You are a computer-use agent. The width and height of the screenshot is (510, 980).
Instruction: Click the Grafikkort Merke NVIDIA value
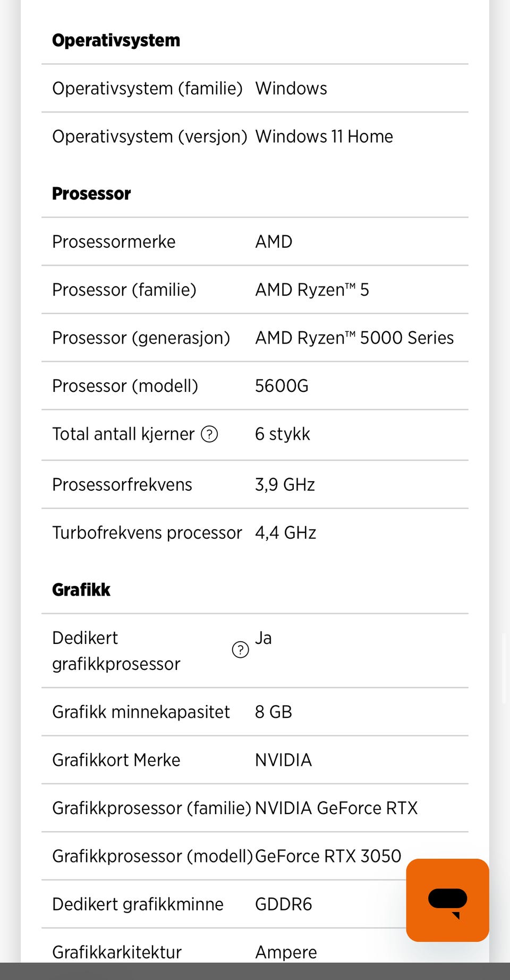[x=283, y=760]
